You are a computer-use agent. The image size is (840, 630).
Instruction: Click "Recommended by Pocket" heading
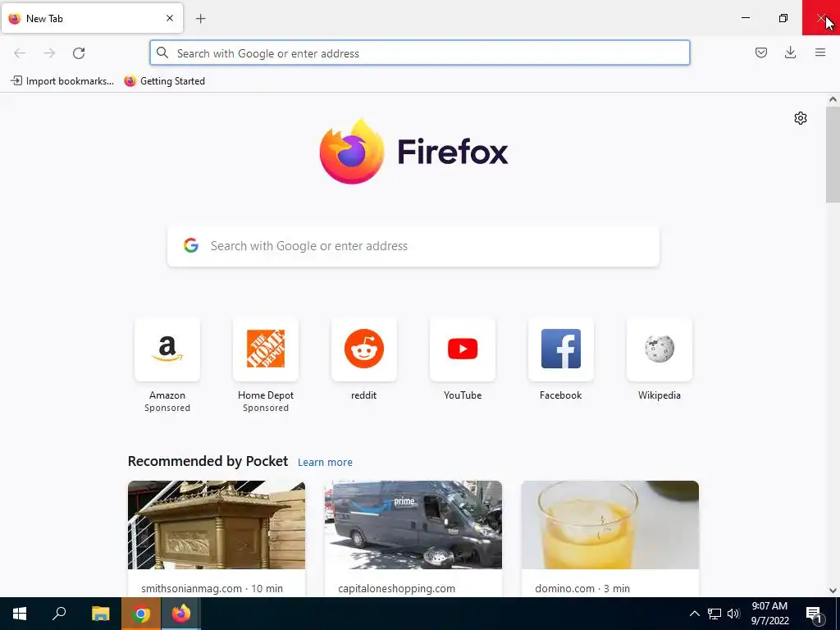208,461
